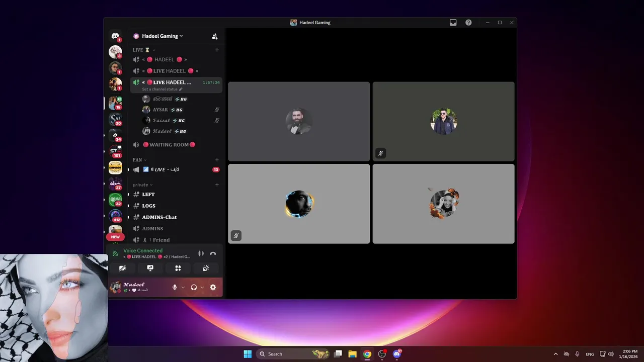Create channel with plus in private category
644x362 pixels.
[x=217, y=185]
